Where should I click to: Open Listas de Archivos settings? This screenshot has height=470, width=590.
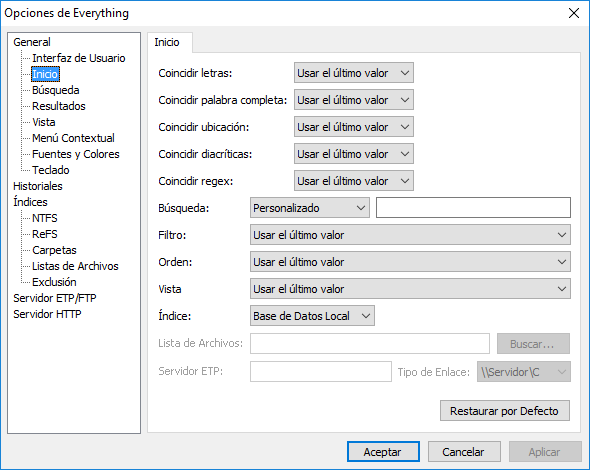tap(75, 266)
